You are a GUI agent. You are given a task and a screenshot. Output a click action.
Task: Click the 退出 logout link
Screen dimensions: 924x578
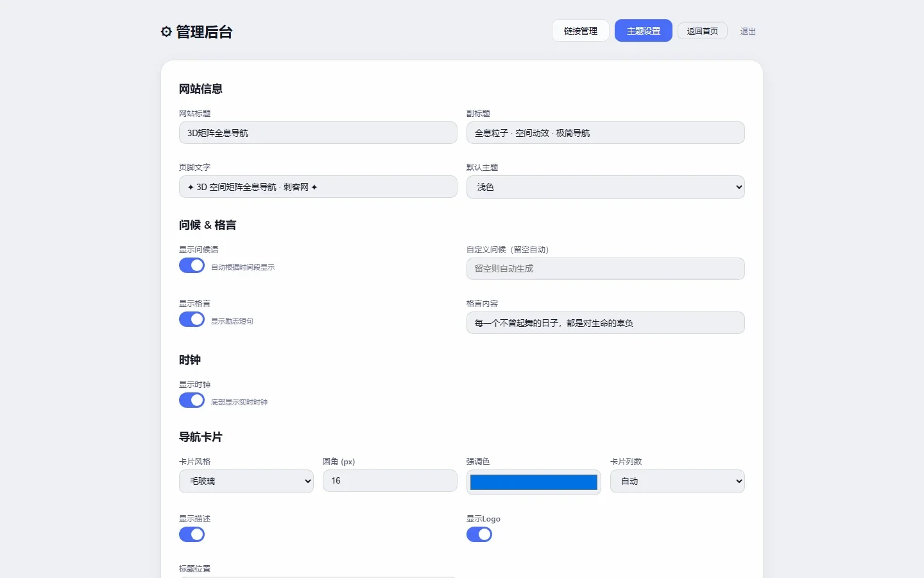[x=748, y=31]
